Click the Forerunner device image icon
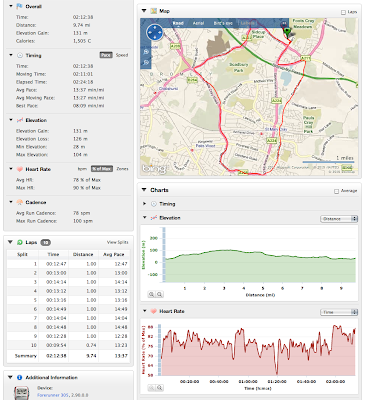This screenshot has width=366, height=400. pyautogui.click(x=22, y=393)
